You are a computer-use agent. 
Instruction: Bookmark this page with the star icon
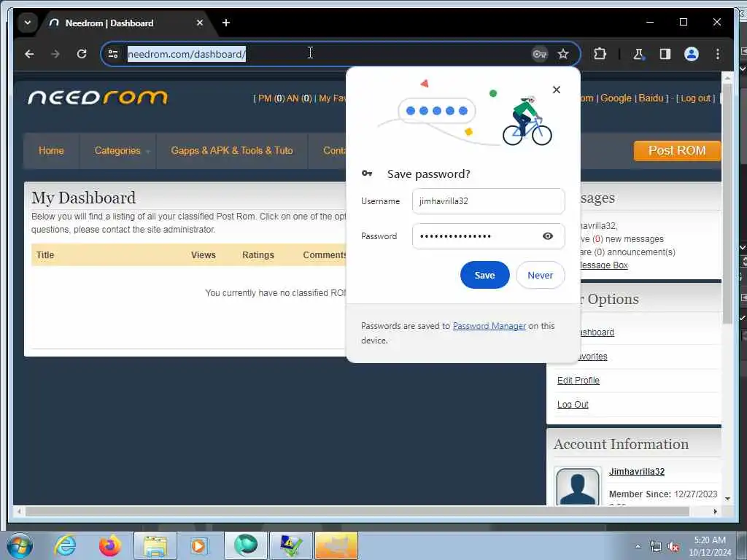click(x=563, y=54)
